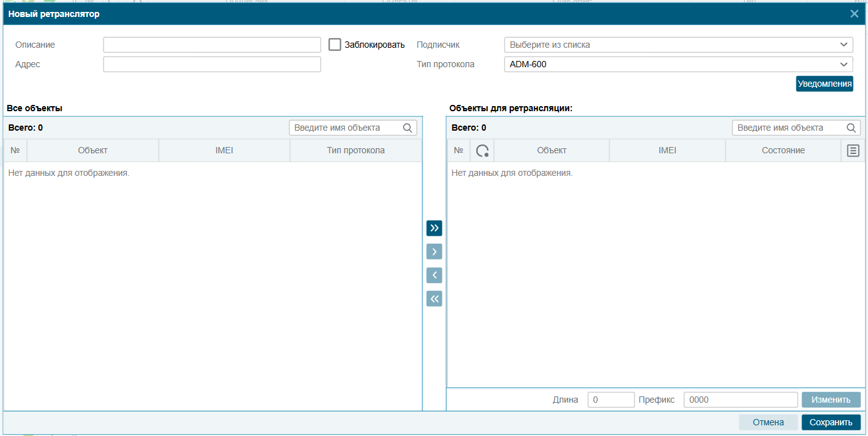The image size is (868, 436).
Task: Sort left table by Объект column
Action: click(x=93, y=150)
